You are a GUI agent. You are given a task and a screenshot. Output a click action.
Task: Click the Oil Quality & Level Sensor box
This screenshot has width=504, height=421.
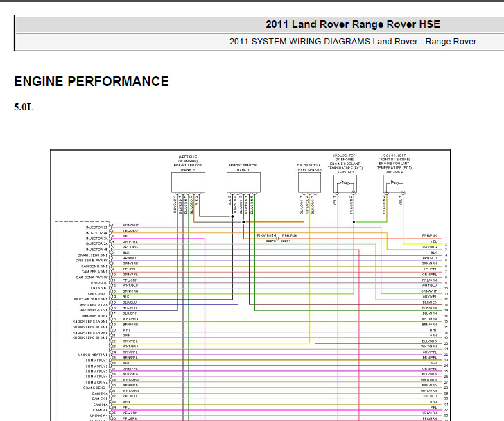309,182
